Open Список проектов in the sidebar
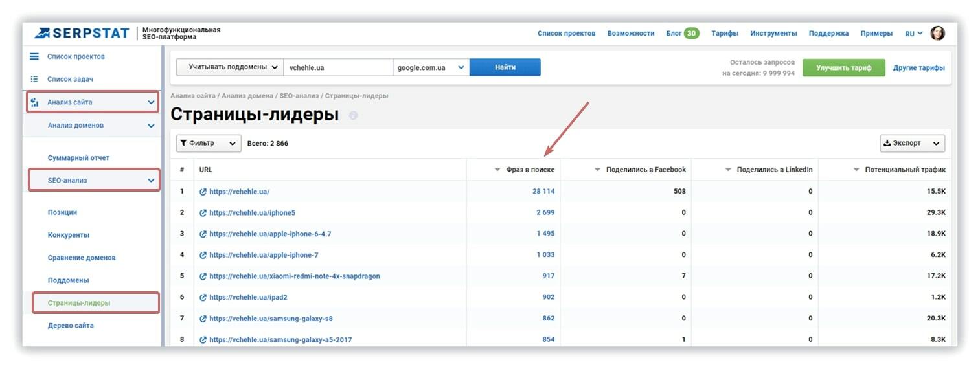This screenshot has height=369, width=980. pos(76,56)
